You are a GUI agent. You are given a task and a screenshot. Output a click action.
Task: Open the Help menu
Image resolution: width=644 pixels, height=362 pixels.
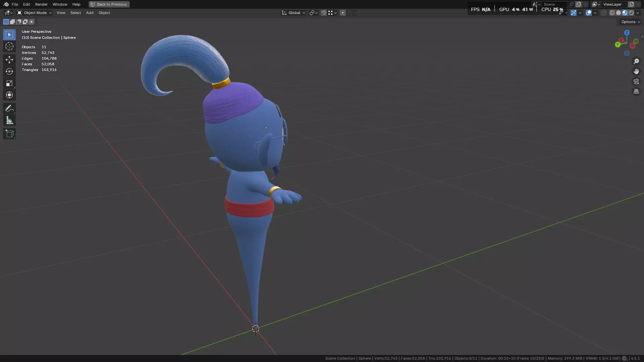coord(76,4)
